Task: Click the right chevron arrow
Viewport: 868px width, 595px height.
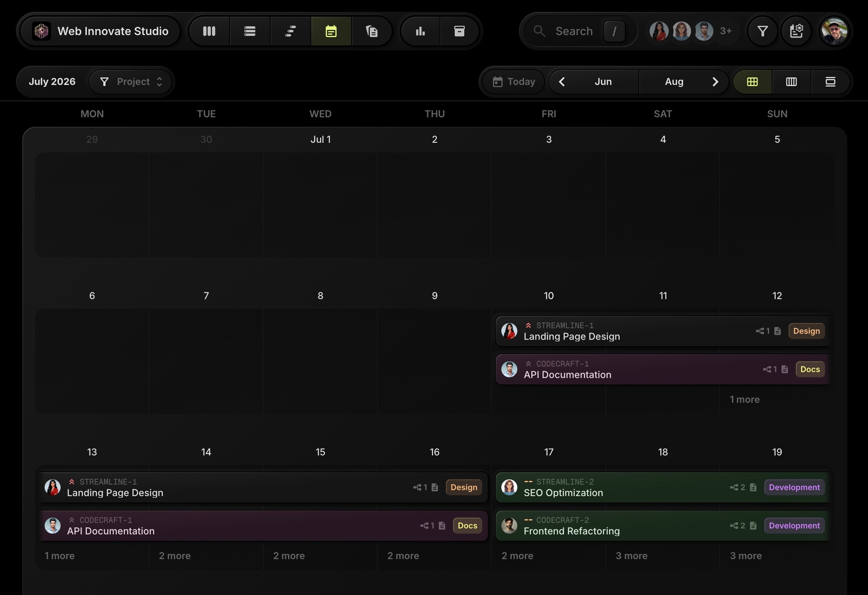Action: [715, 82]
